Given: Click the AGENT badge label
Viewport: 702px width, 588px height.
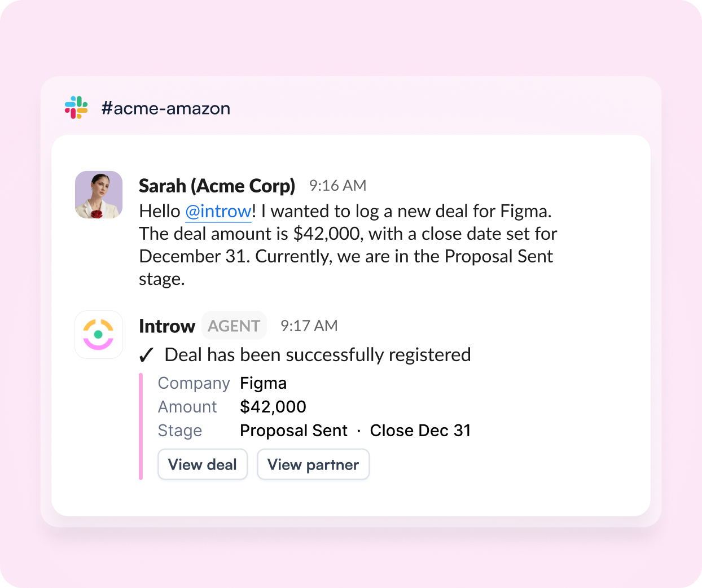Looking at the screenshot, I should click(234, 326).
